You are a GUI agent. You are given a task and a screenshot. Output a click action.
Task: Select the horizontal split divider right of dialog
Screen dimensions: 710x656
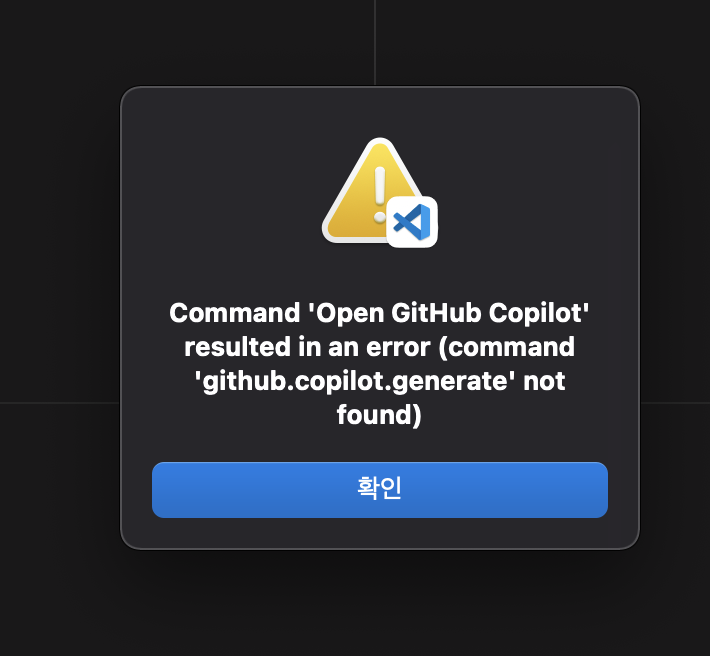675,402
